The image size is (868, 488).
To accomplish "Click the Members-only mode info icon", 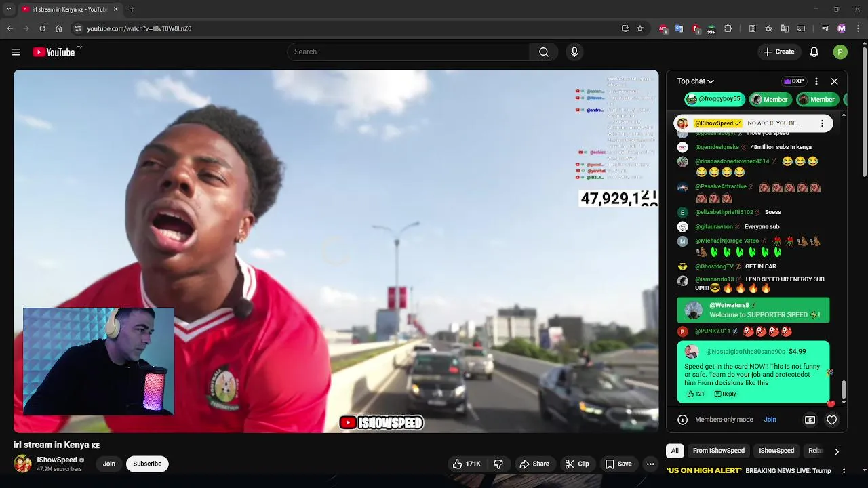I will pos(683,420).
